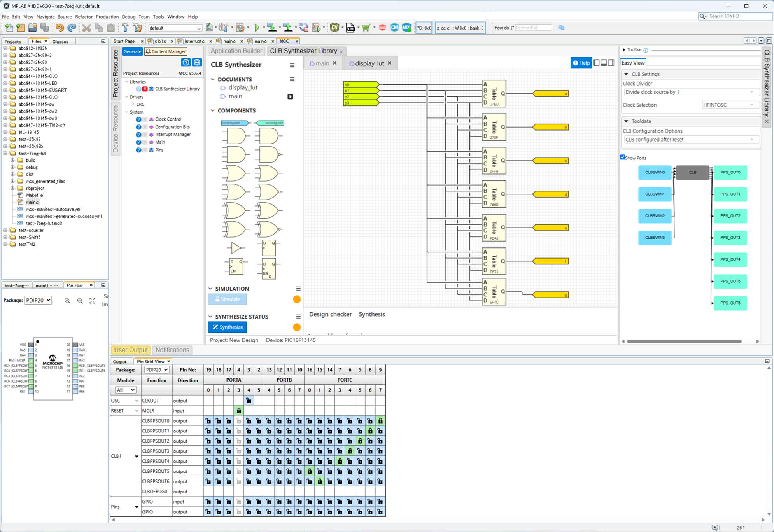This screenshot has height=532, width=774.
Task: Open the Data Visualizer DV icon
Action: click(x=334, y=28)
